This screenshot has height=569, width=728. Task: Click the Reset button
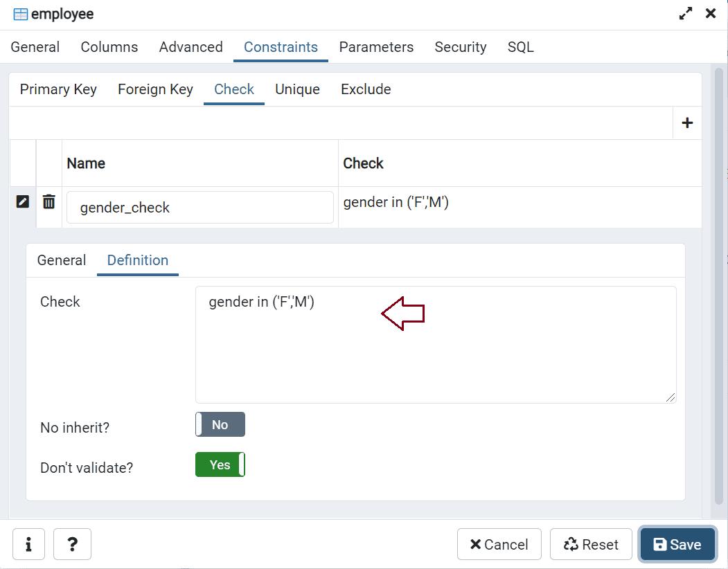pos(591,545)
